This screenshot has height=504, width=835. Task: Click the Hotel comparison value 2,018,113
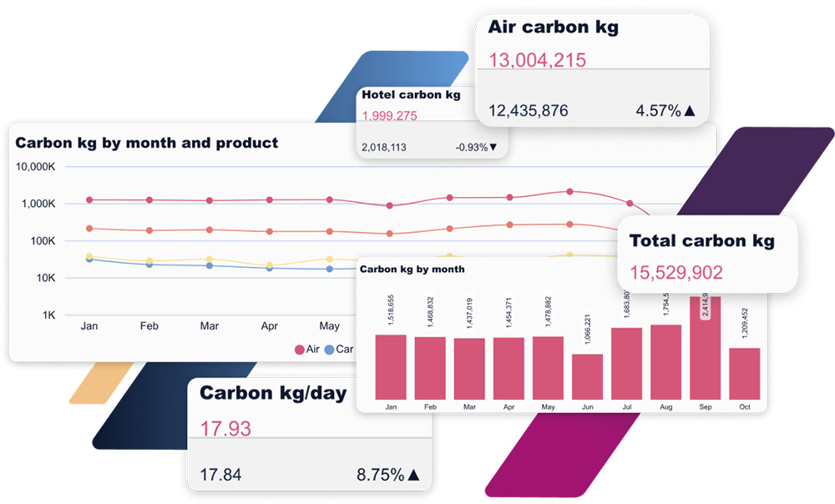(x=384, y=148)
